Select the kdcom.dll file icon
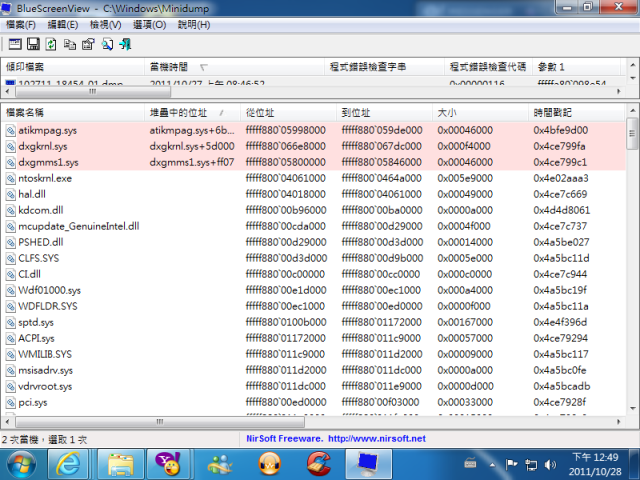The height and width of the screenshot is (480, 640). 11,211
